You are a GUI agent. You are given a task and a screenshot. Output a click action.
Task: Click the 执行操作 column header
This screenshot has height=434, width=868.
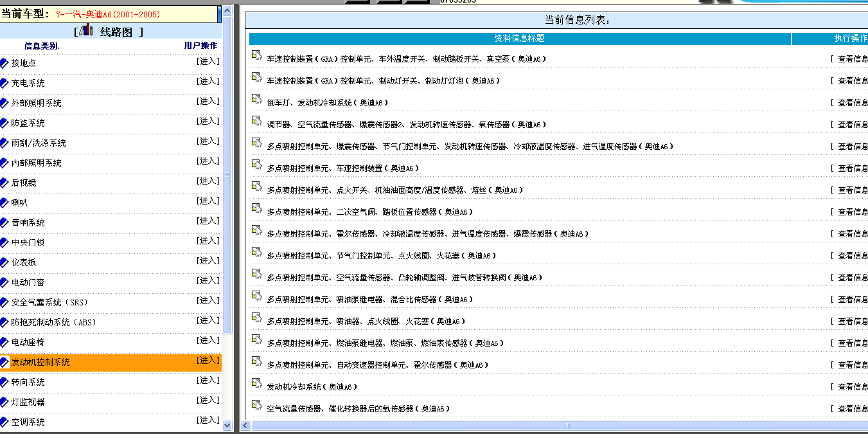tap(851, 39)
